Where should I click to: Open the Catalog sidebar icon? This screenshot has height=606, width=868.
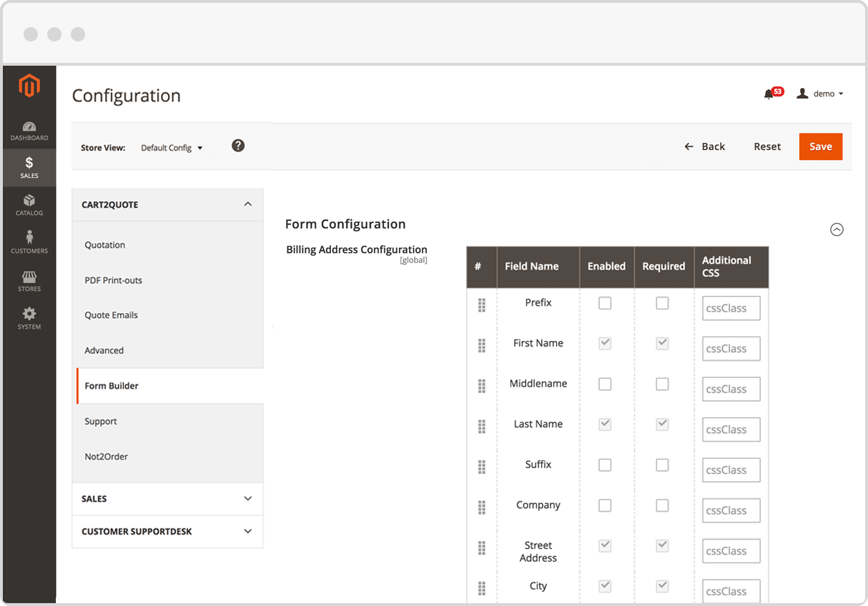[x=29, y=205]
